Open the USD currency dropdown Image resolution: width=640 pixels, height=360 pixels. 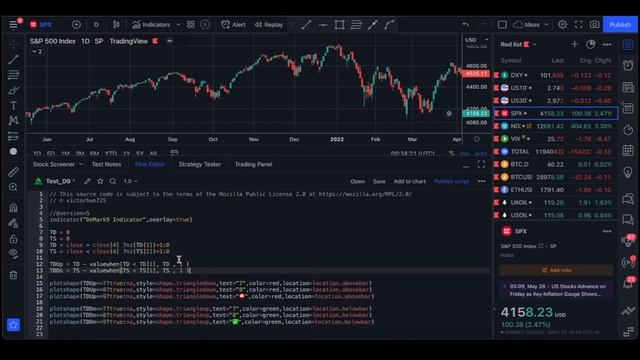tap(476, 40)
